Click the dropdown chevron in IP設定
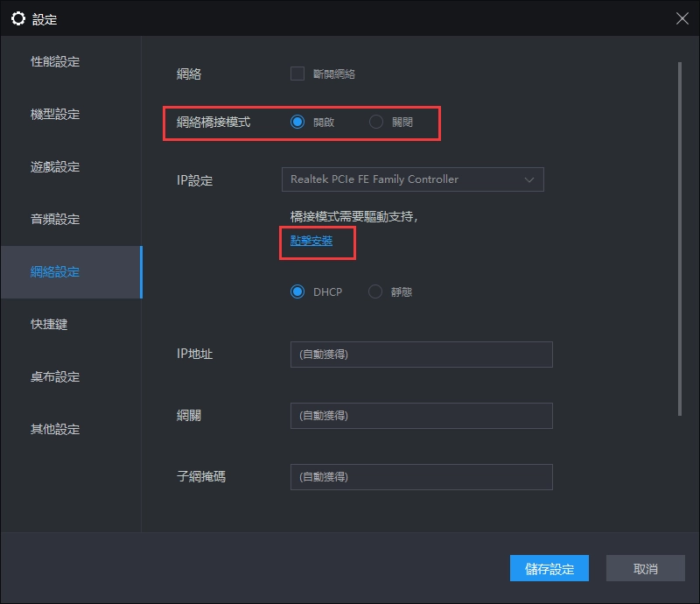The width and height of the screenshot is (700, 604). (x=529, y=179)
